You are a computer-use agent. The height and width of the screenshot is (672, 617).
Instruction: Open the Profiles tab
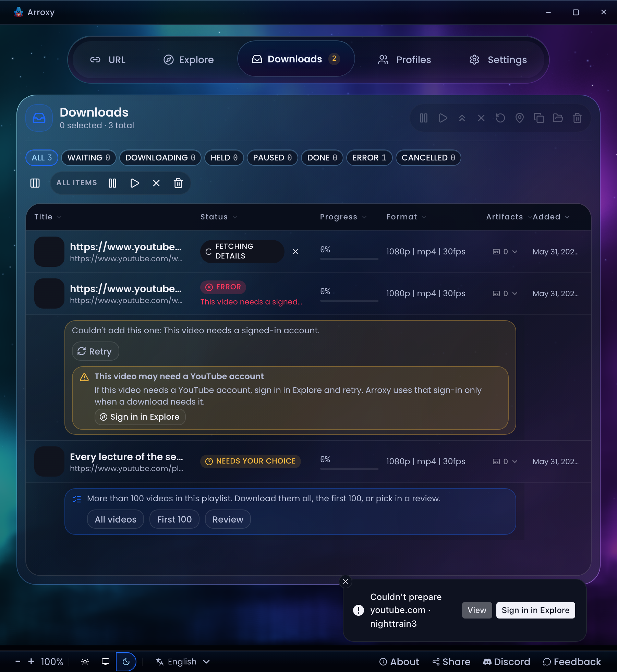(x=404, y=60)
